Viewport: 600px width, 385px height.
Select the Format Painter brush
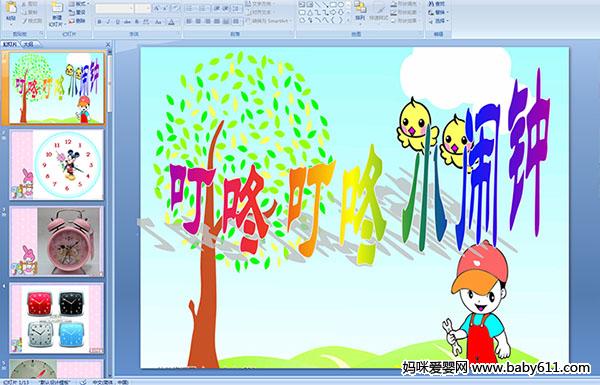tap(24, 21)
